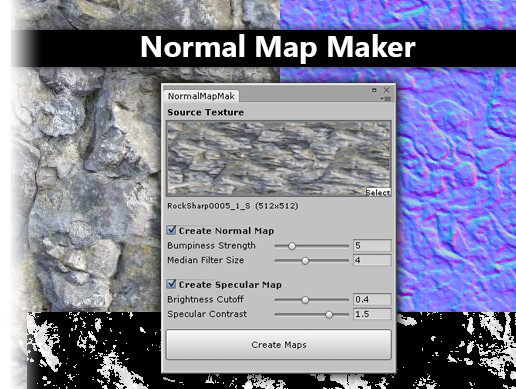This screenshot has height=389, width=516.
Task: Click the Source Texture rock preview thumbnail
Action: pos(278,158)
